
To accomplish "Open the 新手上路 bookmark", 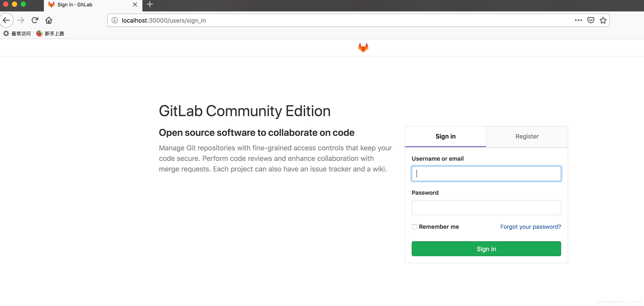I will (50, 33).
